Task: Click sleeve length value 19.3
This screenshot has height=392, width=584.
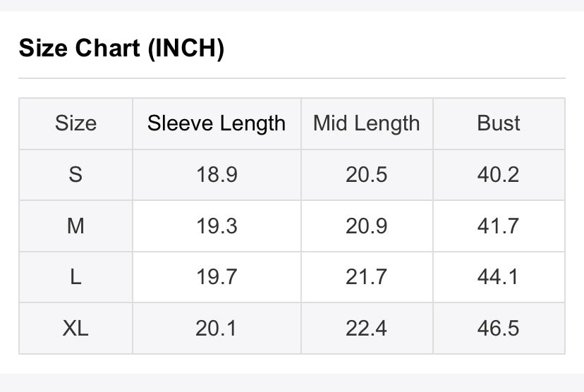Action: (x=217, y=226)
